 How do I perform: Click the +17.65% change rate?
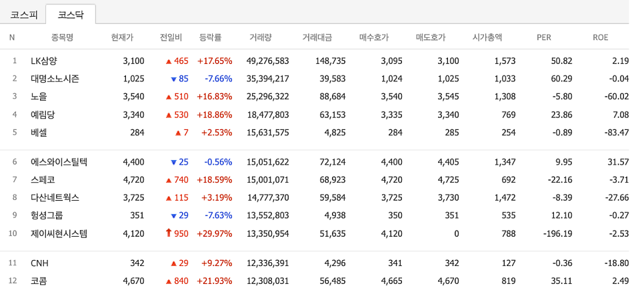coord(215,61)
